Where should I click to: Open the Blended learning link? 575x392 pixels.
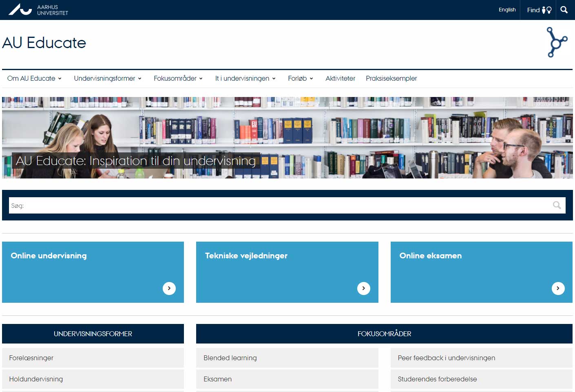tap(287, 358)
